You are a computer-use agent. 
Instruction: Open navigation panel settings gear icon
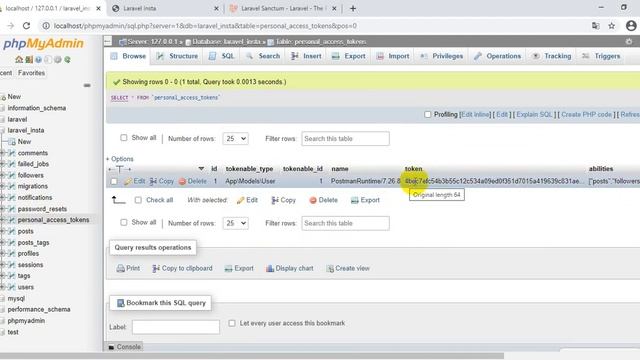(58, 60)
